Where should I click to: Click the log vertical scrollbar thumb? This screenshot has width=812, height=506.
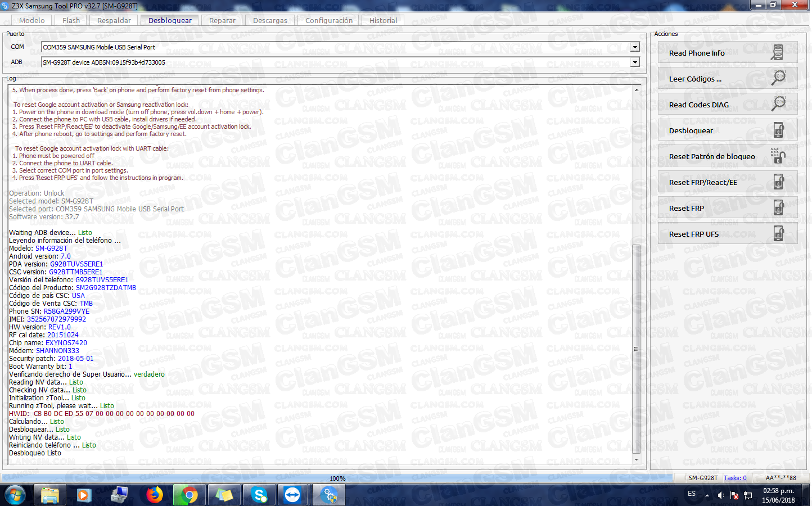click(x=637, y=349)
